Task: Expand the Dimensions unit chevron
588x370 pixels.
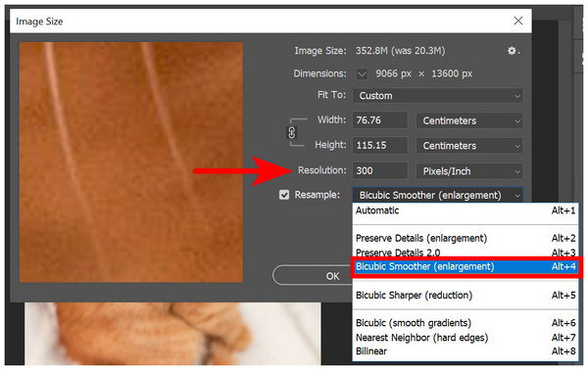Action: [x=362, y=73]
